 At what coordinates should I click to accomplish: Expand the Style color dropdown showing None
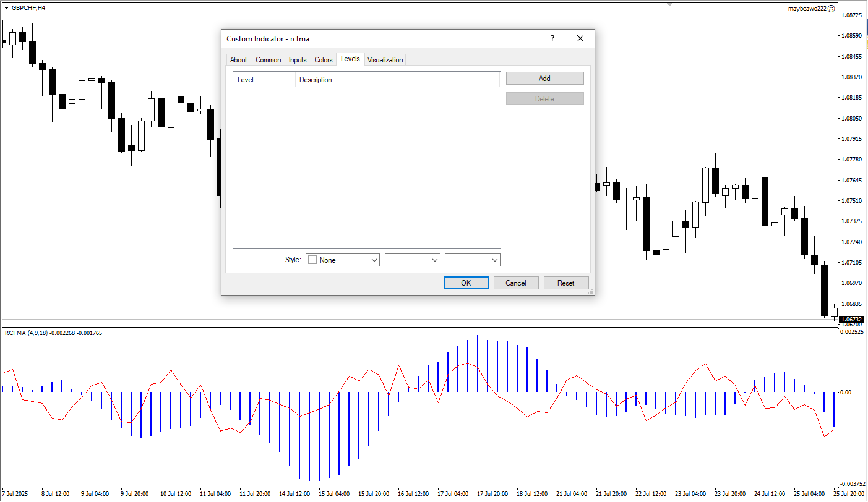click(x=343, y=260)
